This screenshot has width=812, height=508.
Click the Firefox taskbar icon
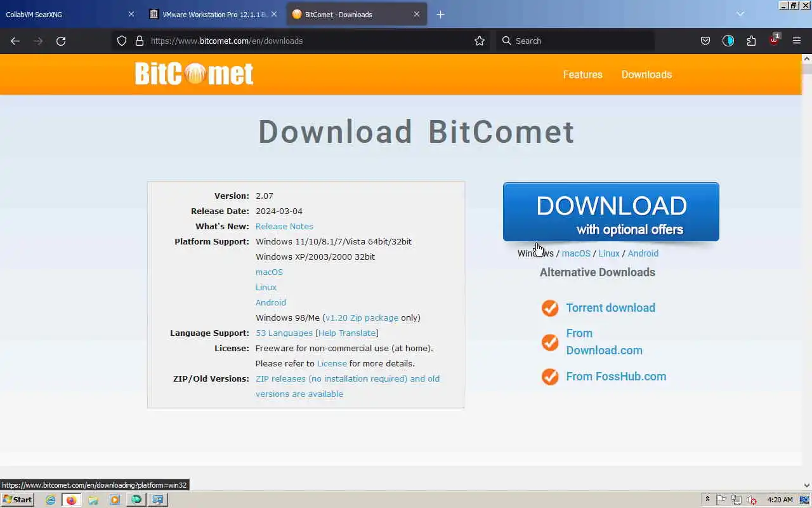[71, 500]
